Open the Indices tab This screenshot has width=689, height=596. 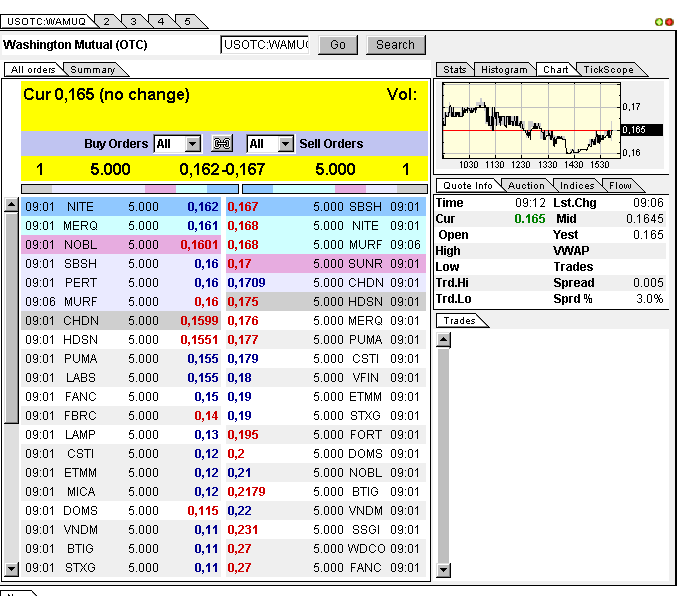(x=577, y=185)
